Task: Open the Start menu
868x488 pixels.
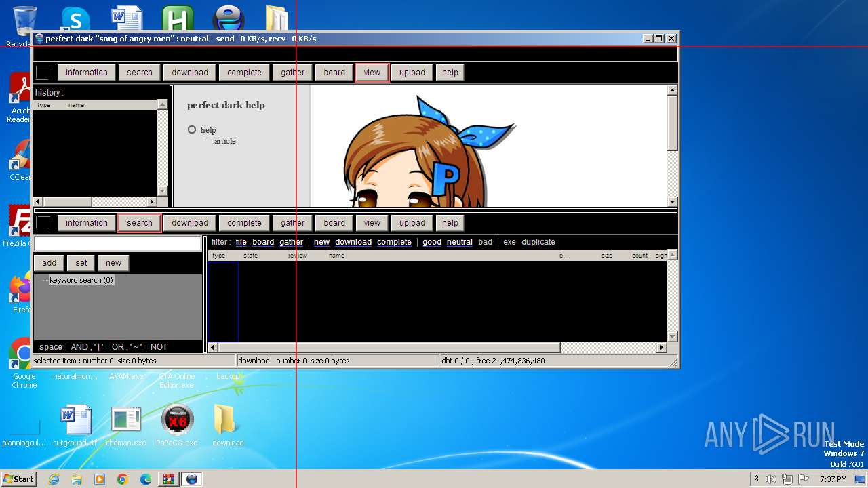Action: point(19,479)
